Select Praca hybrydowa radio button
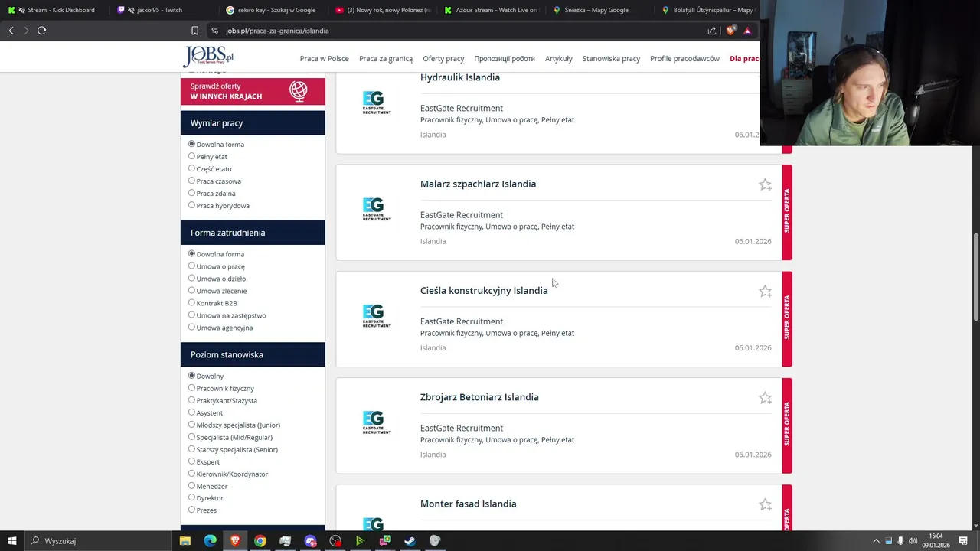This screenshot has height=551, width=980. [x=191, y=205]
